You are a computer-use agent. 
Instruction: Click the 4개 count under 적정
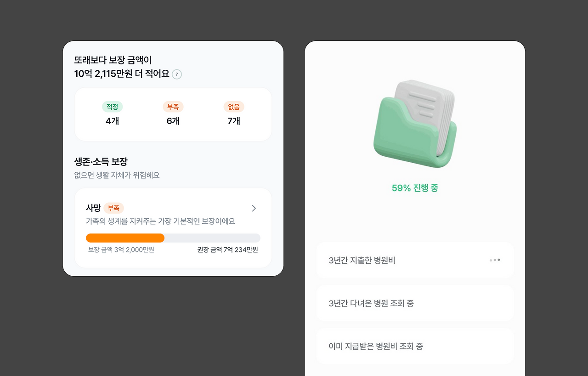[112, 121]
